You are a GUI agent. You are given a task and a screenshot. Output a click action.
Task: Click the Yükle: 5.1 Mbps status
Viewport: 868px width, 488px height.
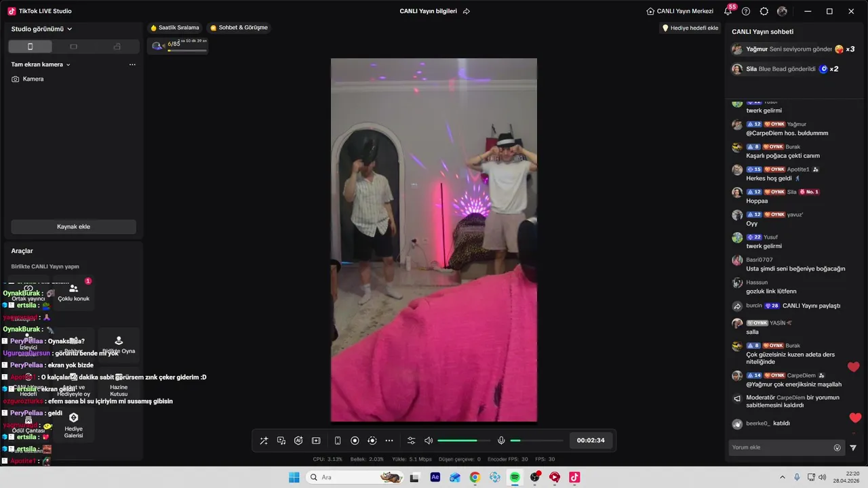[x=412, y=460]
